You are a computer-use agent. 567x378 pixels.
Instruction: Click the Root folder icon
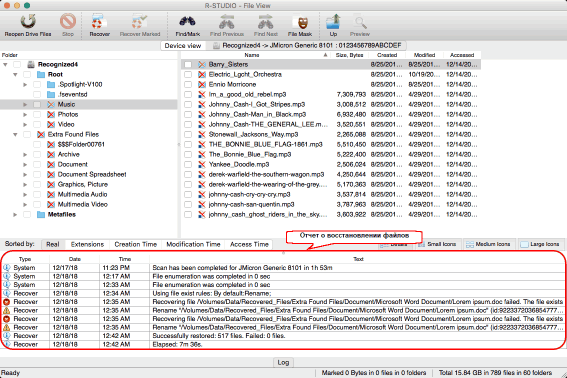(x=41, y=75)
